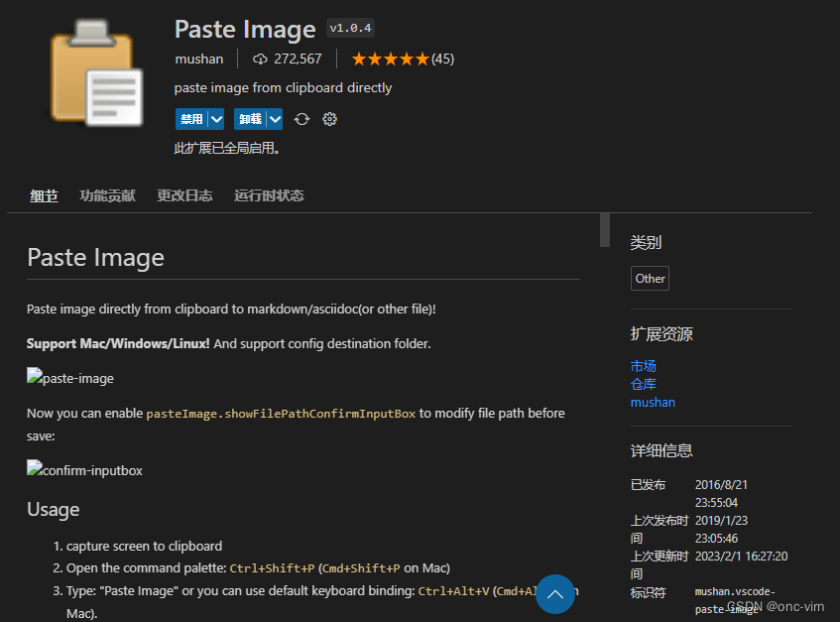Open the 市场 marketplace link
Screen dimensions: 840x622
pos(643,366)
